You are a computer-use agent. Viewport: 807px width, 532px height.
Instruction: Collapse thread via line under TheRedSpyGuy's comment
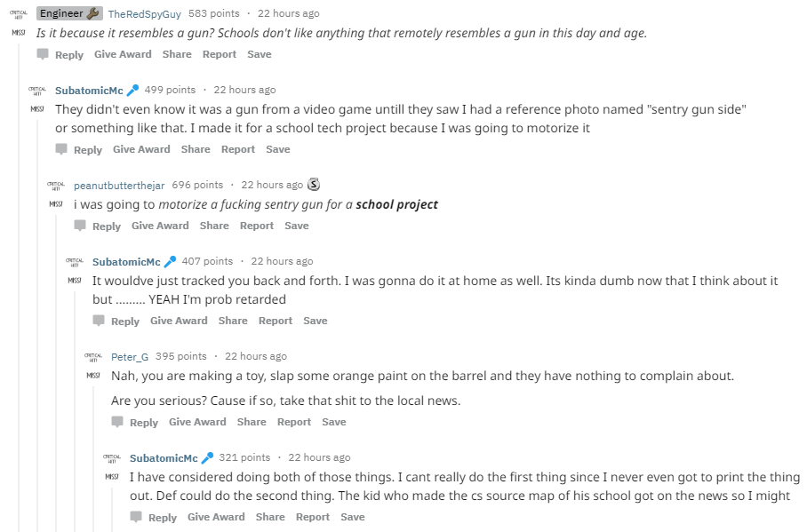click(x=19, y=266)
